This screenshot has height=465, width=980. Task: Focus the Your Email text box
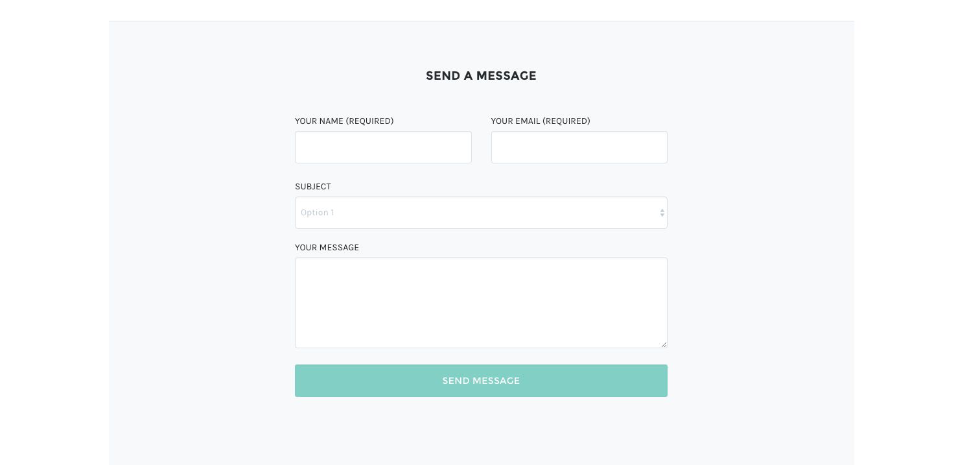click(579, 147)
